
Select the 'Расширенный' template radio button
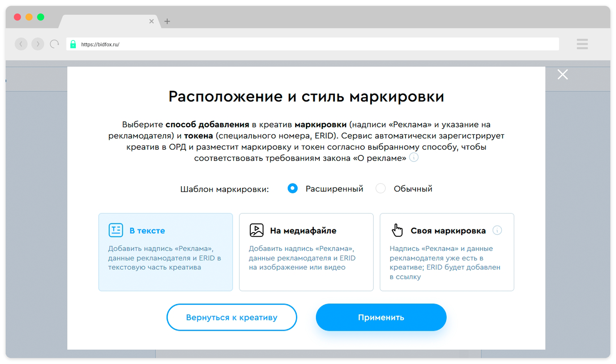(x=293, y=188)
